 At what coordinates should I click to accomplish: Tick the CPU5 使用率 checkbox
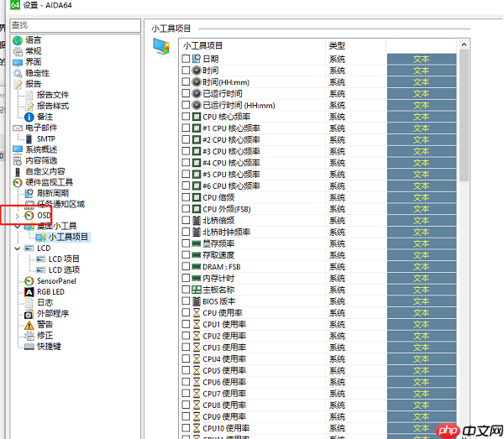(186, 370)
